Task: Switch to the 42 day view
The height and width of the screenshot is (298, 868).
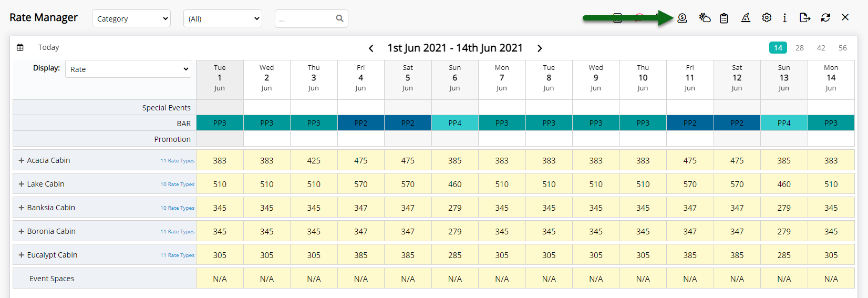Action: [821, 48]
